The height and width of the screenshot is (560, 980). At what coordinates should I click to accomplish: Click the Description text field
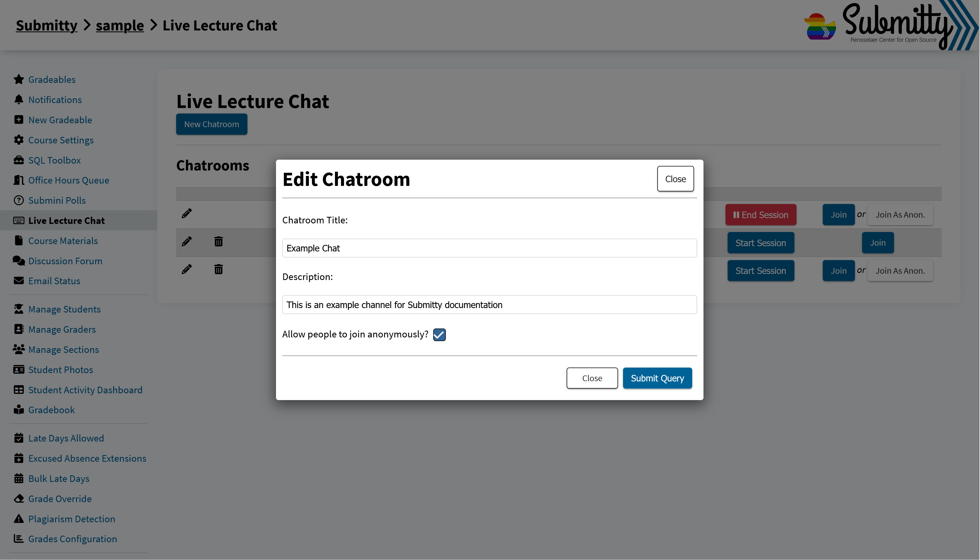pos(489,305)
